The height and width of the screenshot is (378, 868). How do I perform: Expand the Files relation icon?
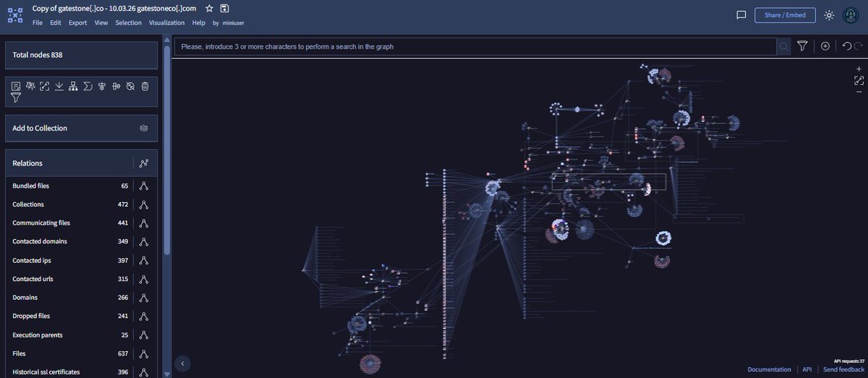144,353
